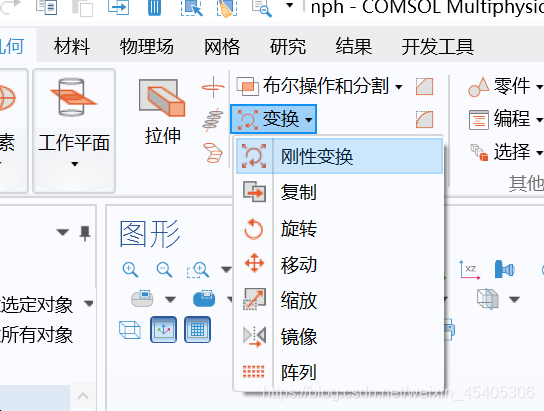The image size is (544, 411).
Task: Choose 阵列 in the transform menu
Action: pyautogui.click(x=339, y=372)
